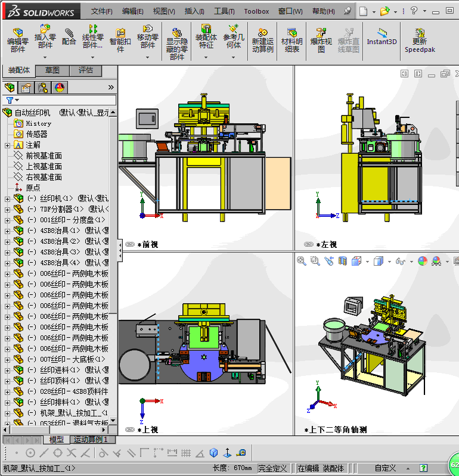Switch to the 运动算例1 bottom tab
Viewport: 459px width, 476px height.
click(91, 439)
